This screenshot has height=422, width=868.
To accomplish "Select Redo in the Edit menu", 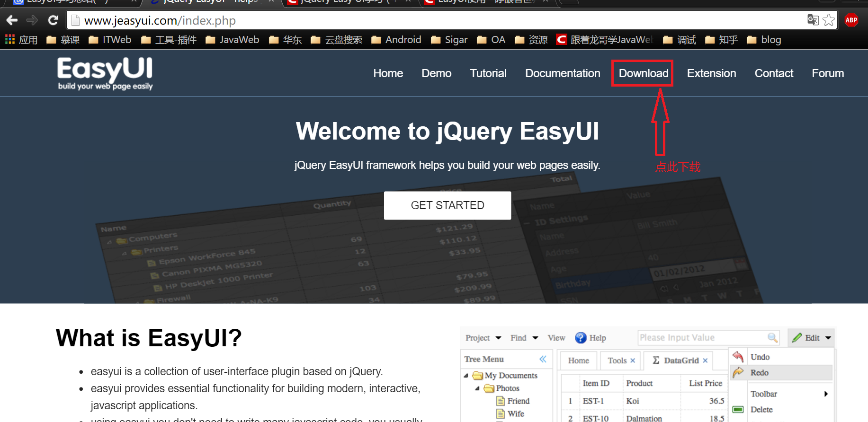I will tap(781, 372).
